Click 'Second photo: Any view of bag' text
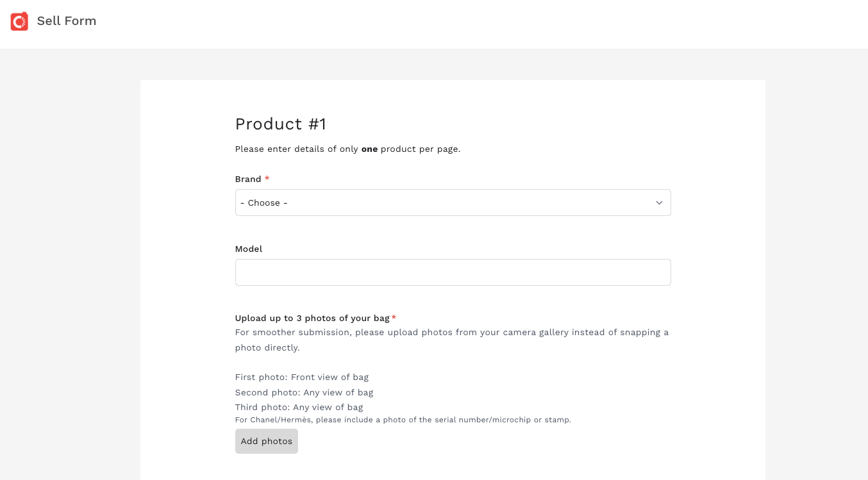Screen dimensions: 868x480 pyautogui.click(x=304, y=392)
